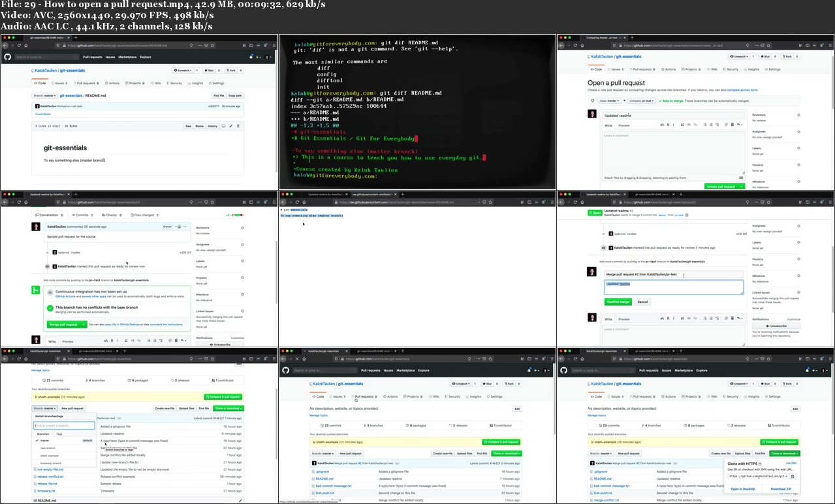Image resolution: width=835 pixels, height=504 pixels.
Task: Click Cancel beside Confirm merge
Action: click(x=642, y=302)
